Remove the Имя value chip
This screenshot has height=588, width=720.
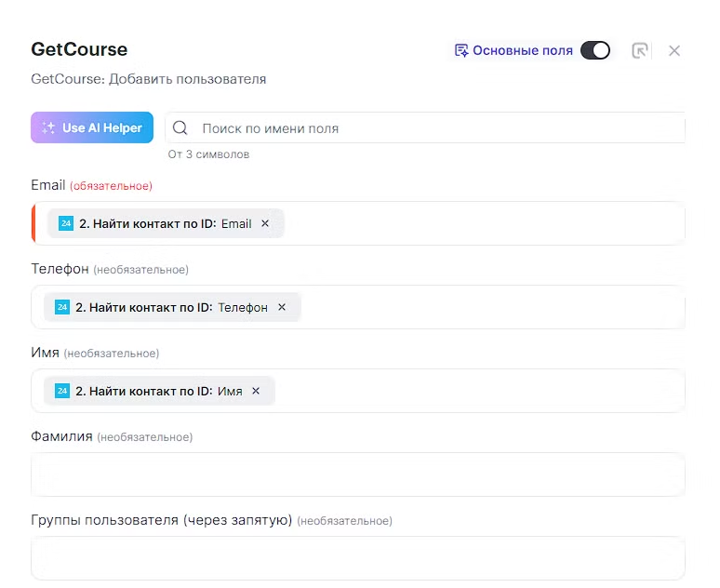point(256,391)
